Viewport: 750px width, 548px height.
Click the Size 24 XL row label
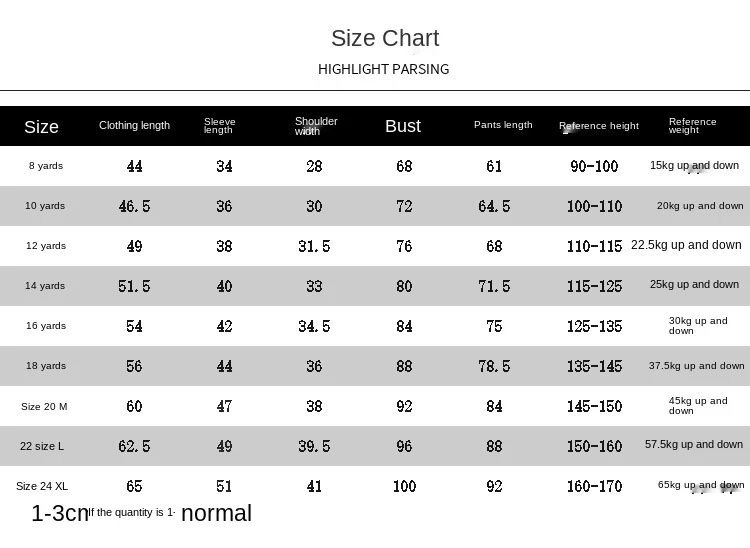click(42, 486)
